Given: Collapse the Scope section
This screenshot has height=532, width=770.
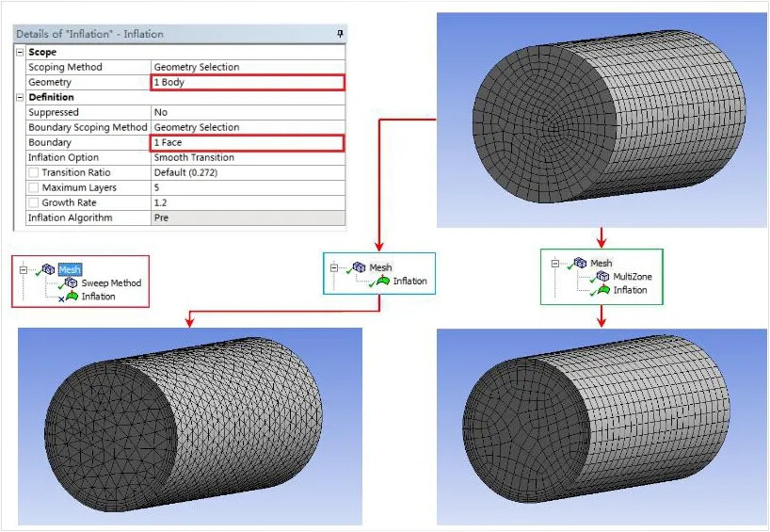Looking at the screenshot, I should coord(20,53).
